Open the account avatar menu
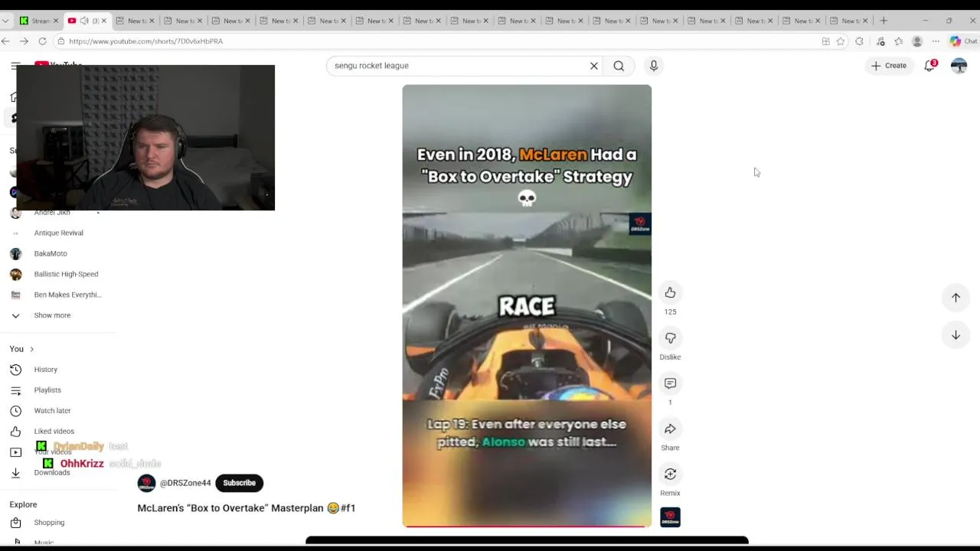 (959, 66)
